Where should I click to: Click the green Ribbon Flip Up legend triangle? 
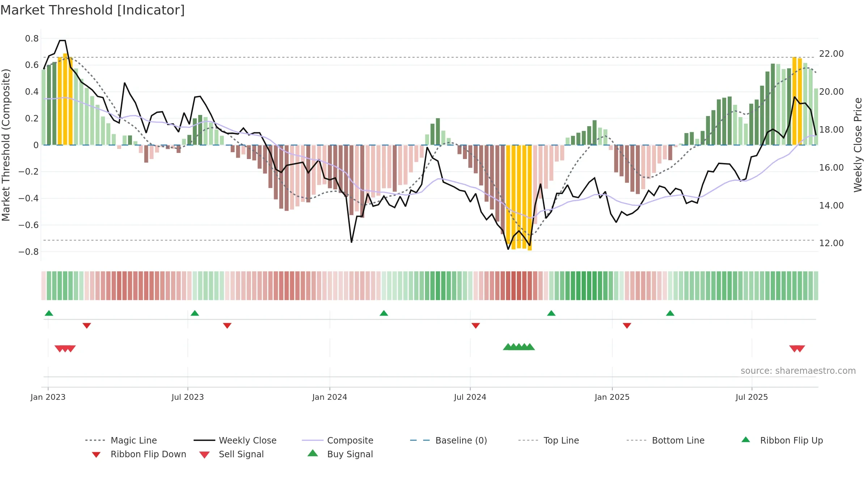click(746, 440)
